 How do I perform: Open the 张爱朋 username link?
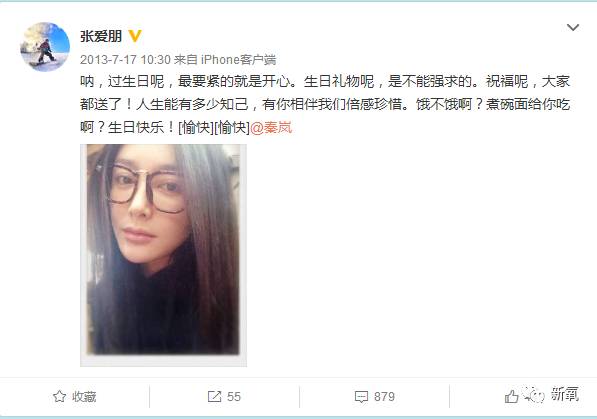tap(101, 36)
